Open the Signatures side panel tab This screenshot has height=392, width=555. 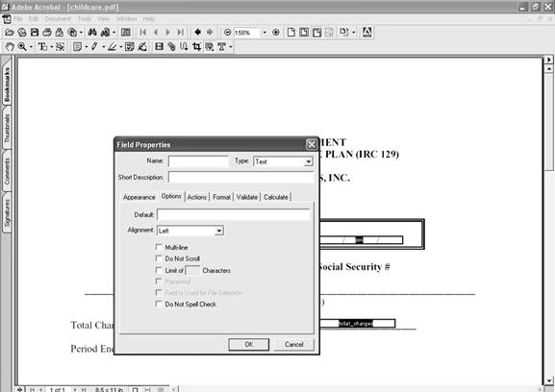pos(7,213)
